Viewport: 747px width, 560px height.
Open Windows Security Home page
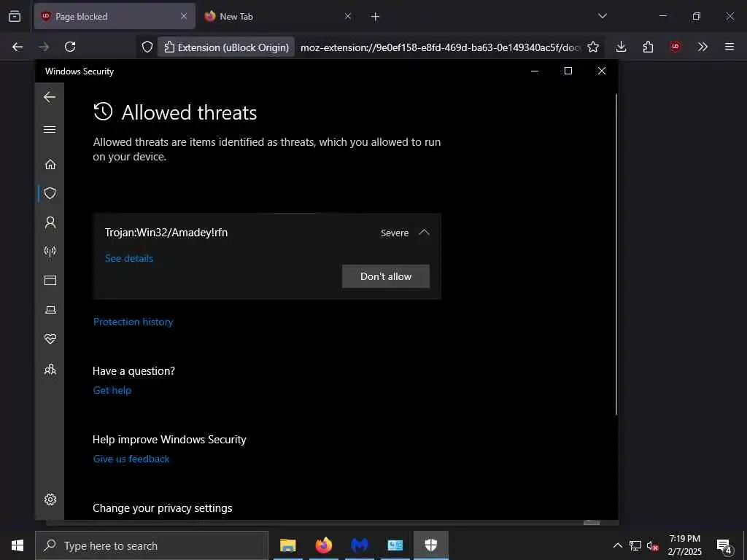tap(50, 164)
